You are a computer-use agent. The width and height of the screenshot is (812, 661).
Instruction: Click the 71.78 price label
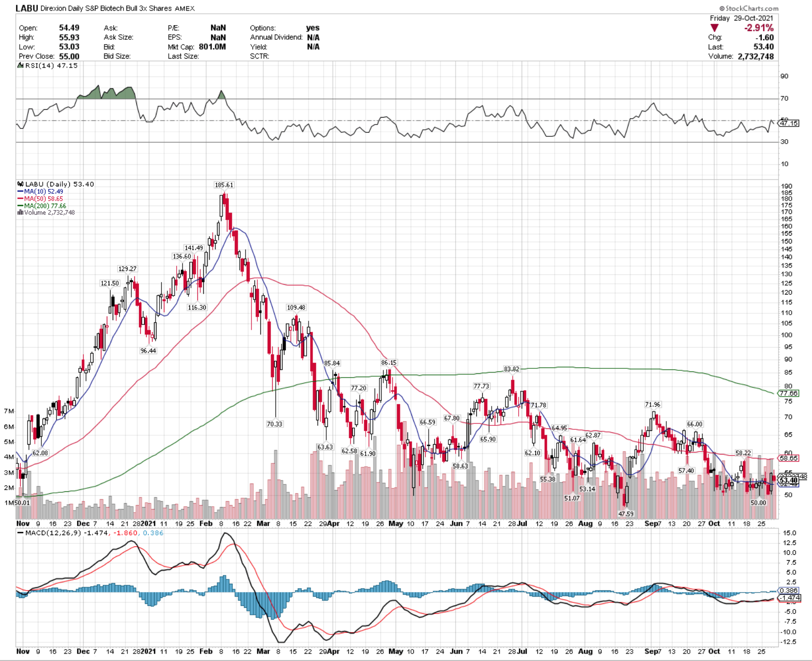click(x=538, y=405)
